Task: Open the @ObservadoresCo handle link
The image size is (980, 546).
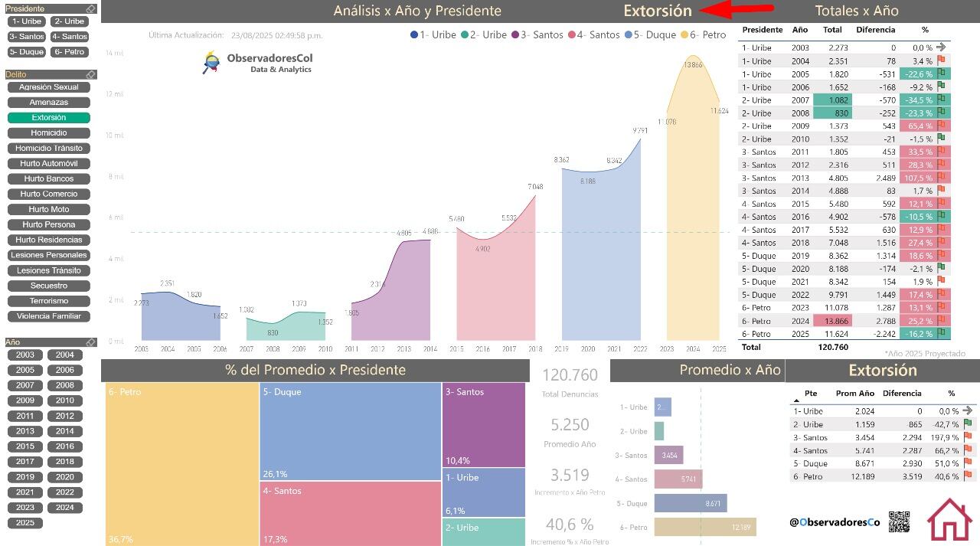Action: coord(835,522)
